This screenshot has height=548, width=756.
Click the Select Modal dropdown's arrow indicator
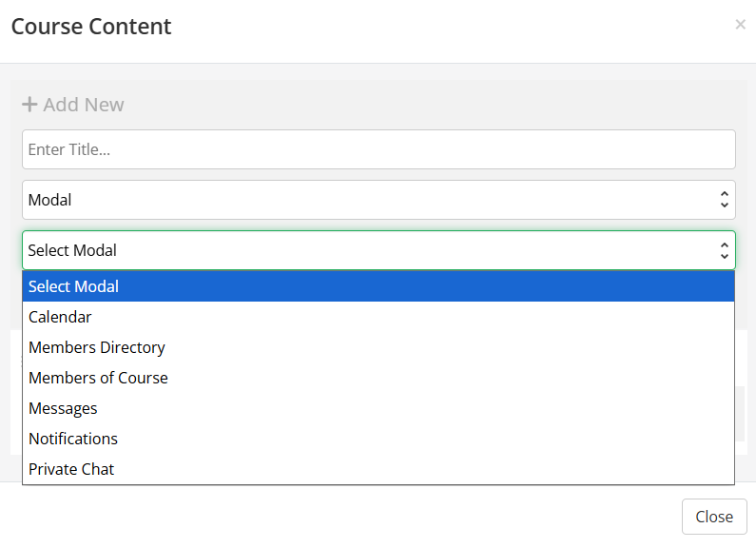tap(724, 250)
